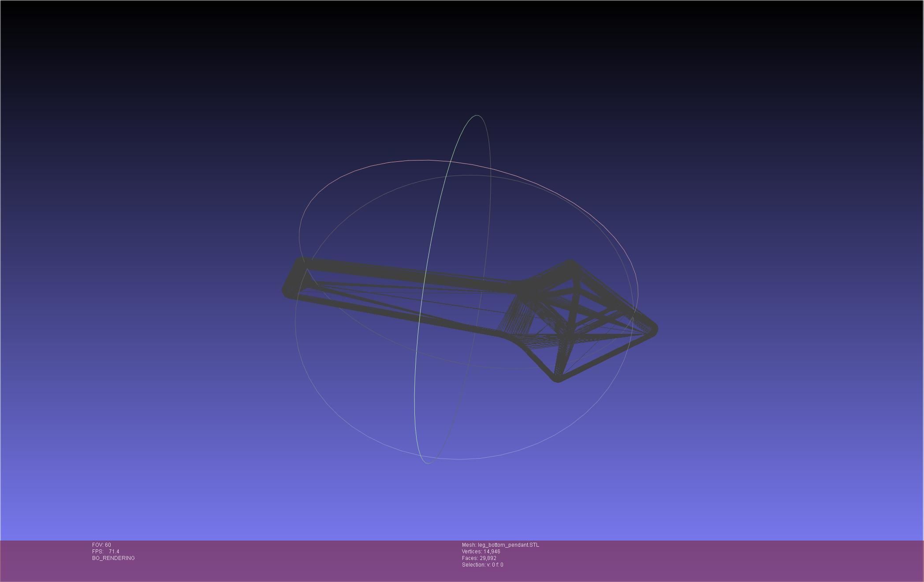Click the Selection: v: 0 f: 0 line

pos(482,565)
